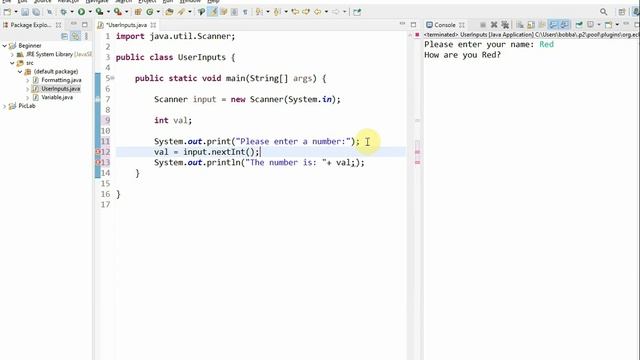Terminate the console process

[482, 25]
